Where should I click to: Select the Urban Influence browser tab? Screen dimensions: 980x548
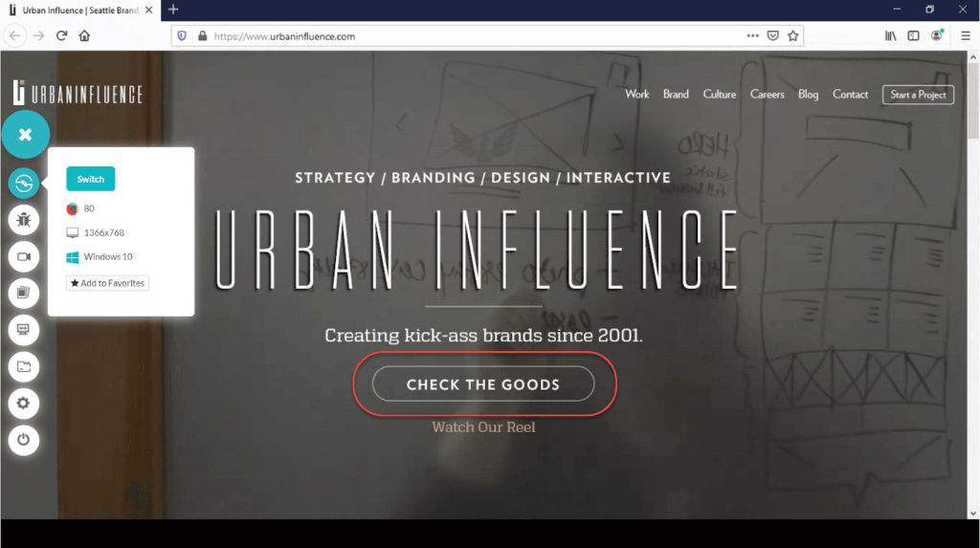click(x=81, y=11)
